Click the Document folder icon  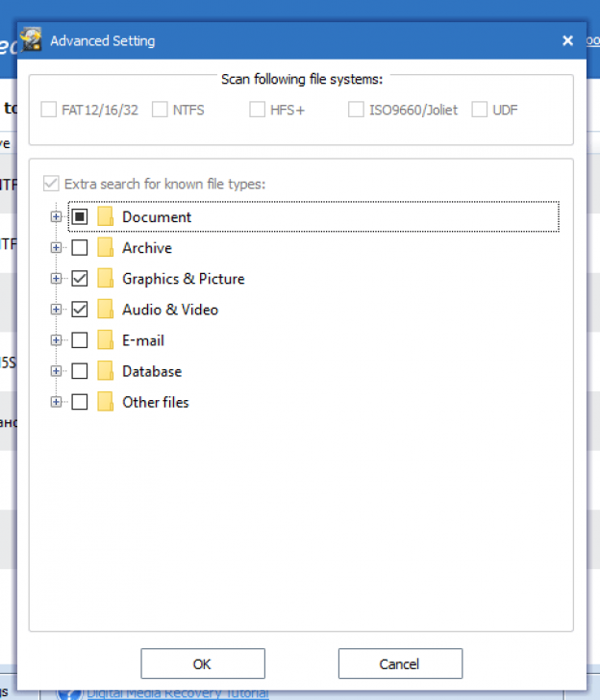[105, 217]
